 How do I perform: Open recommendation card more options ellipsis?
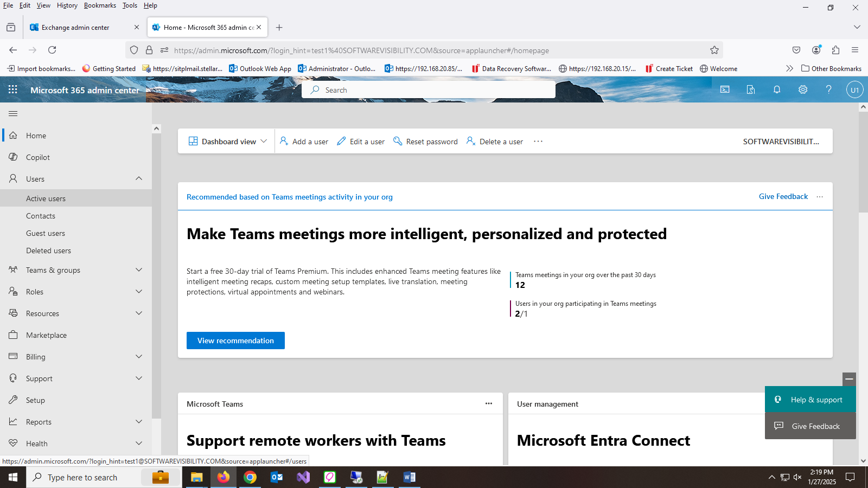pyautogui.click(x=820, y=197)
